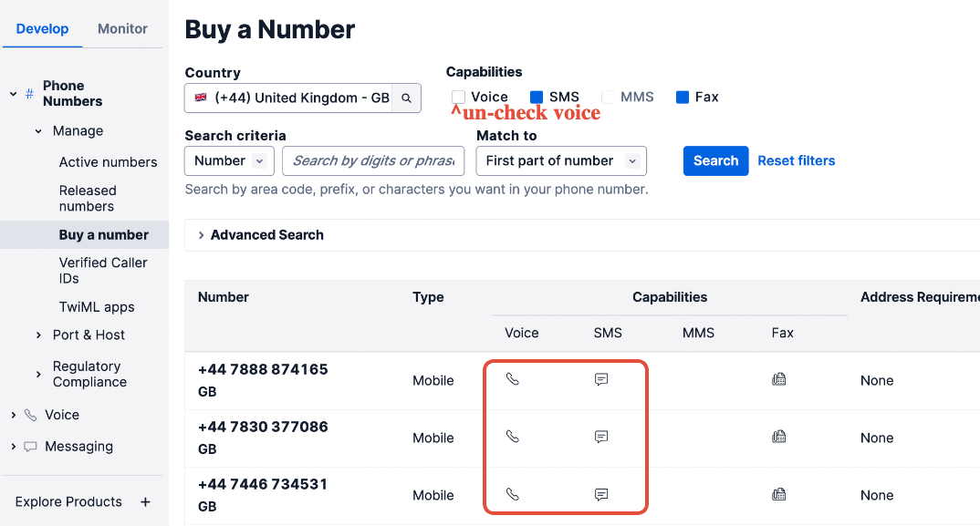Viewport: 980px width, 526px height.
Task: Enable the Voice capability checkbox
Action: click(x=459, y=98)
